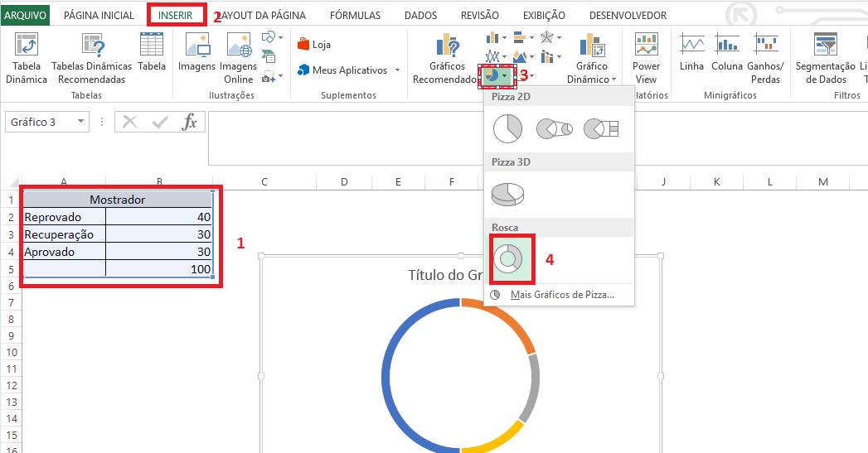Open the ARQUIVO tab
Viewport: 868px width, 453px height.
[x=26, y=16]
